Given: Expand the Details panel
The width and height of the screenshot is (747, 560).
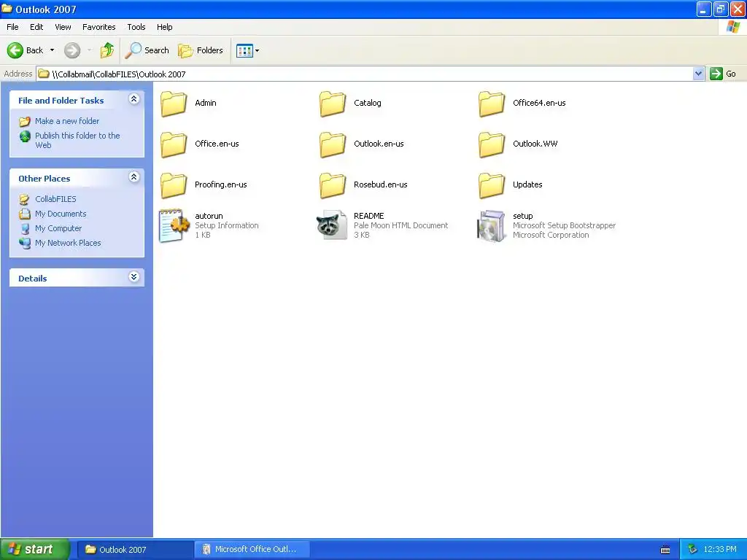Looking at the screenshot, I should [134, 277].
